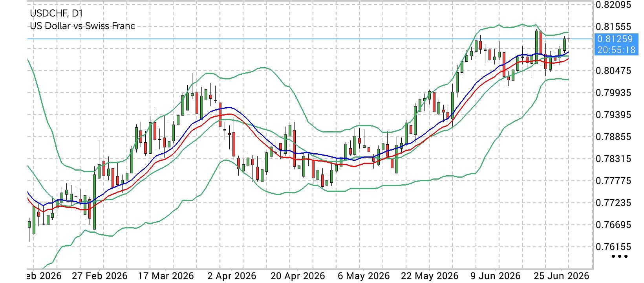This screenshot has height=283, width=644.
Task: Click the 0.82095 price axis label
Action: [613, 5]
